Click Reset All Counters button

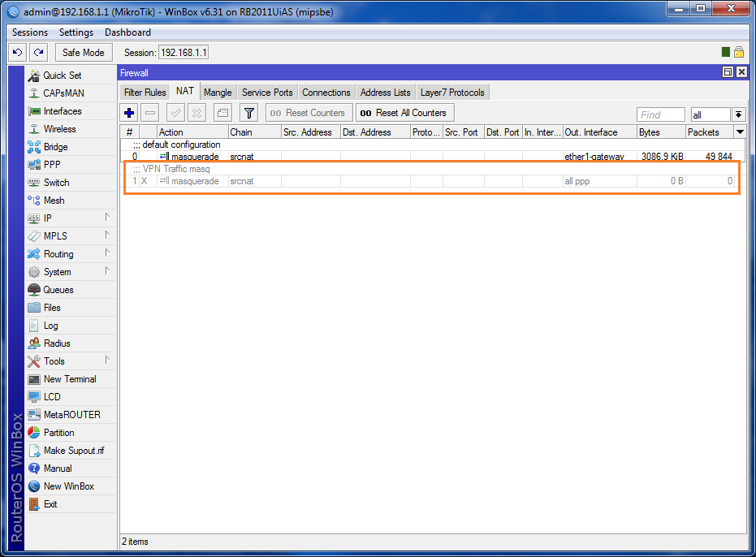click(405, 113)
